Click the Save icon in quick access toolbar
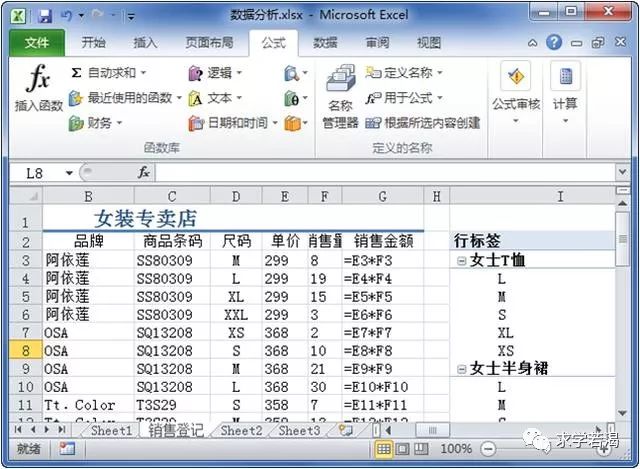640x469 pixels. (45, 16)
